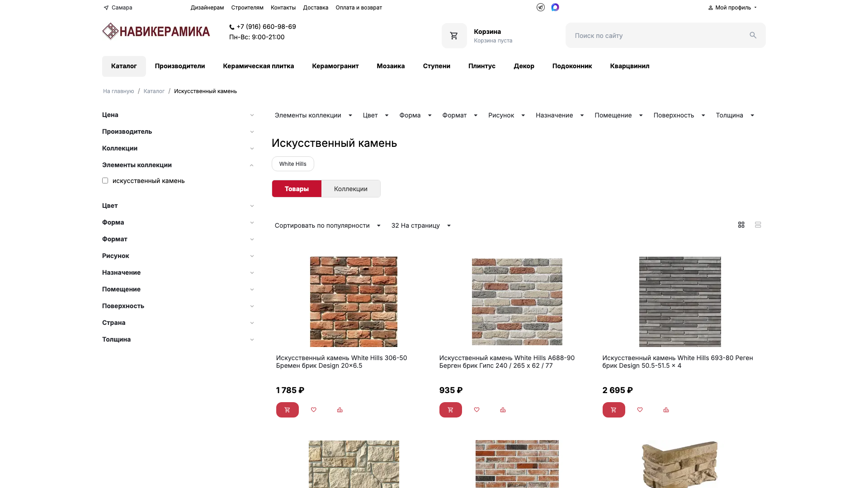Open the 32 На страницу dropdown

click(x=421, y=225)
